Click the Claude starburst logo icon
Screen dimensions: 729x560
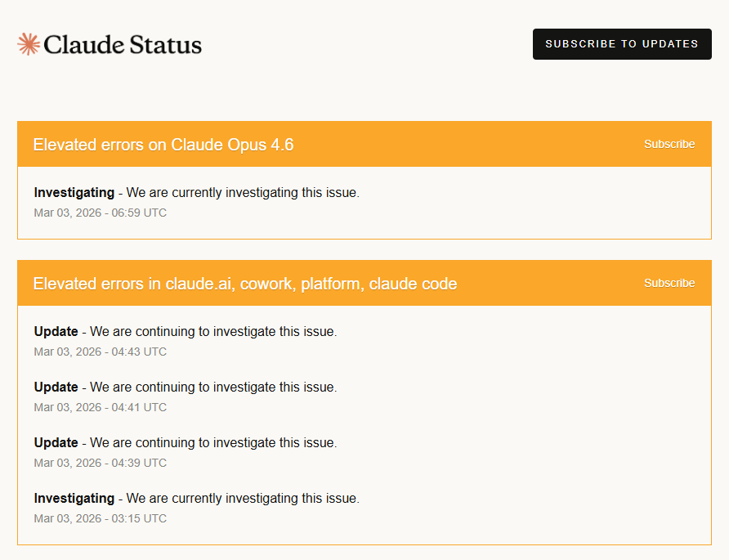tap(29, 44)
